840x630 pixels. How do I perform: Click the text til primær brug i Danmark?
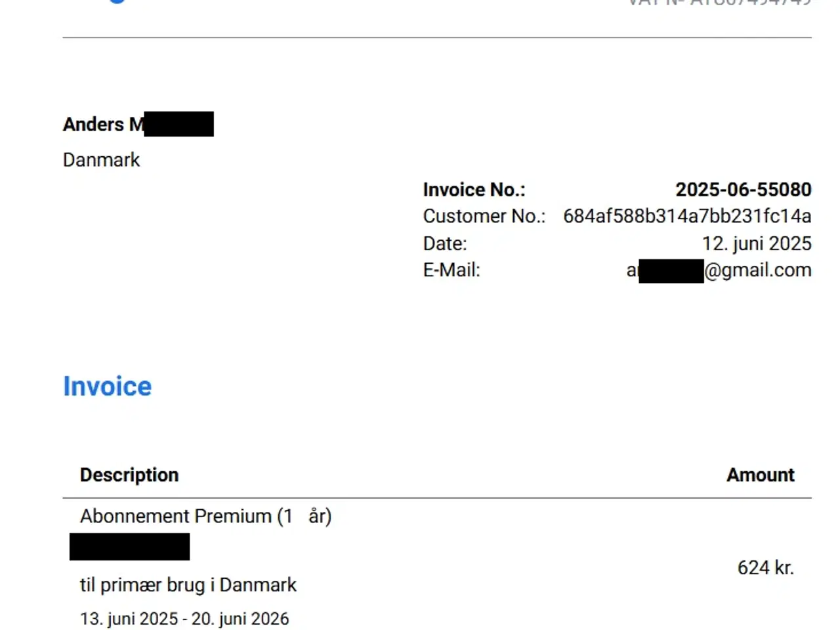coord(188,585)
